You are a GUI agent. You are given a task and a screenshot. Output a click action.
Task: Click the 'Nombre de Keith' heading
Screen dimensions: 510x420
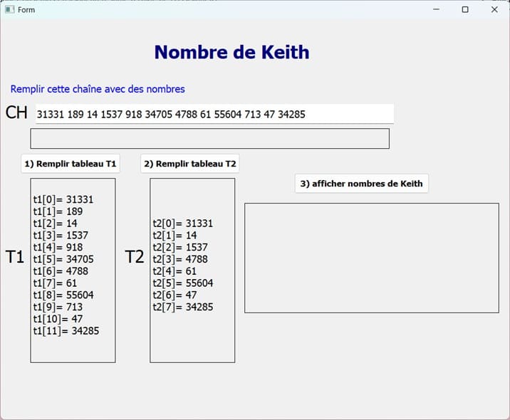click(231, 52)
